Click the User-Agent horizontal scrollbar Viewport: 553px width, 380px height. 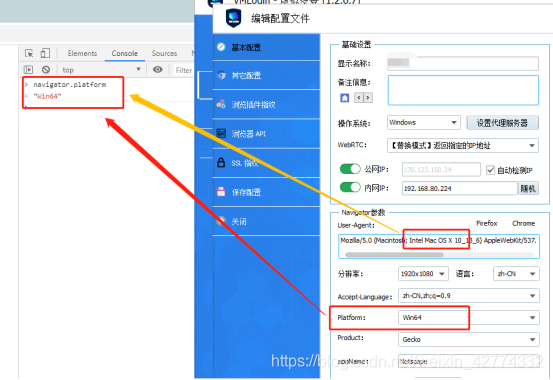click(x=394, y=254)
